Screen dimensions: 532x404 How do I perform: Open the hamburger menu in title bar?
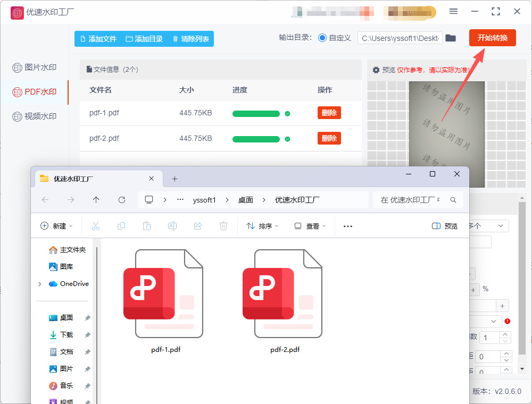click(453, 11)
